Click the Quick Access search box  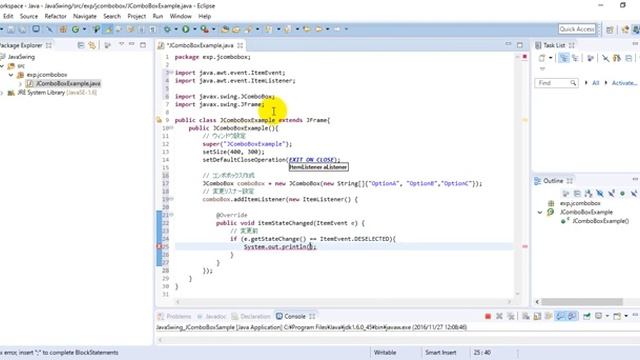click(x=577, y=29)
